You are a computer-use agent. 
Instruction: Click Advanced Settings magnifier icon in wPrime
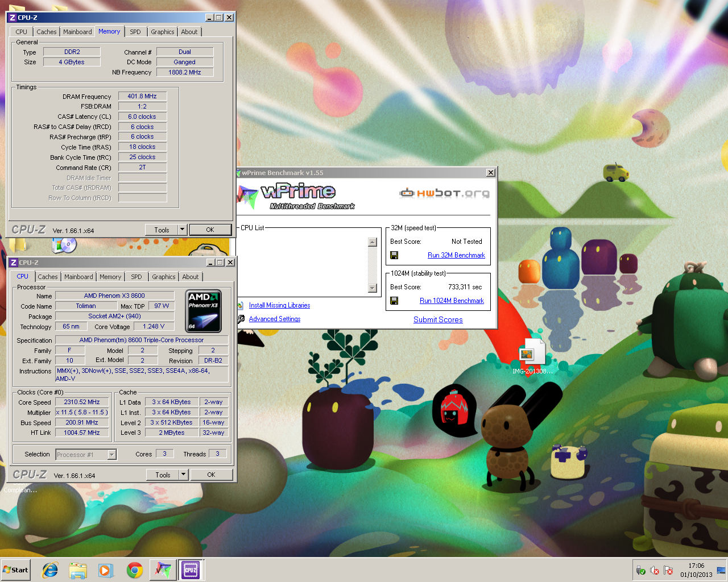pos(241,319)
